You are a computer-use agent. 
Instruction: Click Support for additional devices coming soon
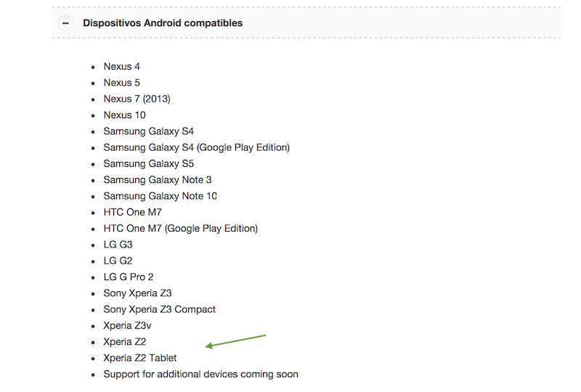pos(200,374)
